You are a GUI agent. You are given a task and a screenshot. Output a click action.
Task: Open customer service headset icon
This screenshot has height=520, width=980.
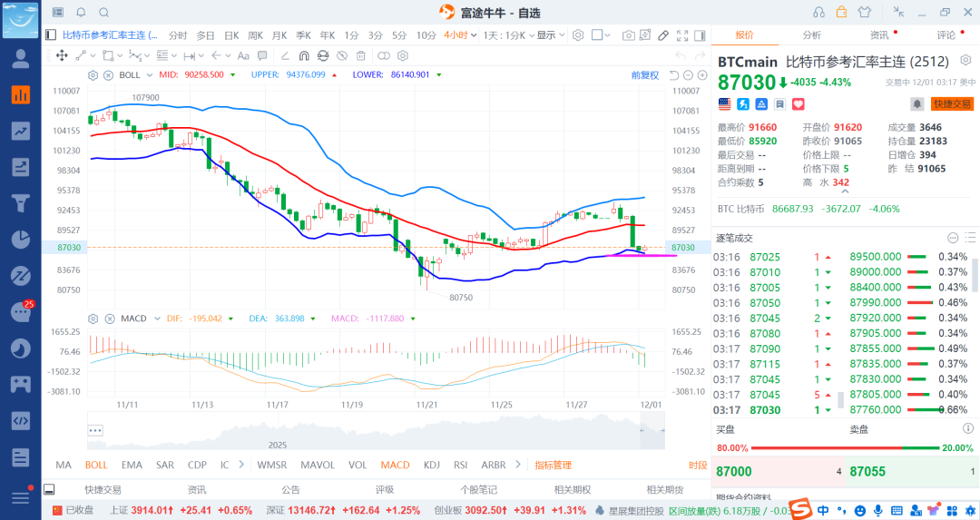(x=818, y=12)
